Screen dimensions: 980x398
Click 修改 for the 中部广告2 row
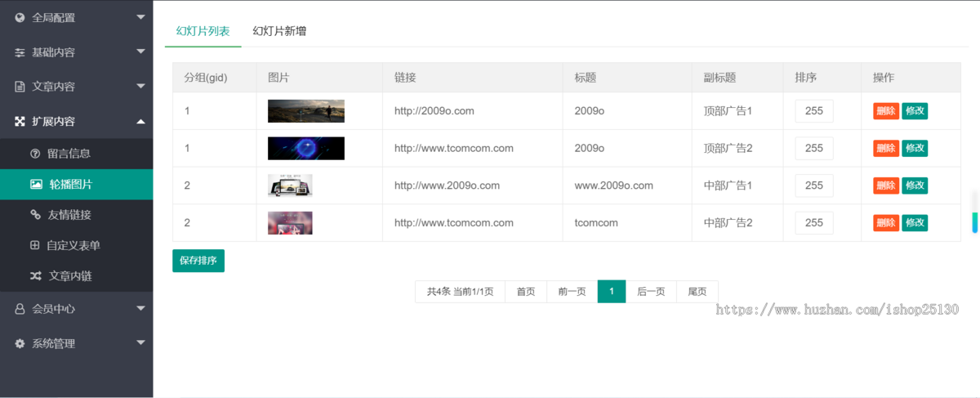(915, 222)
